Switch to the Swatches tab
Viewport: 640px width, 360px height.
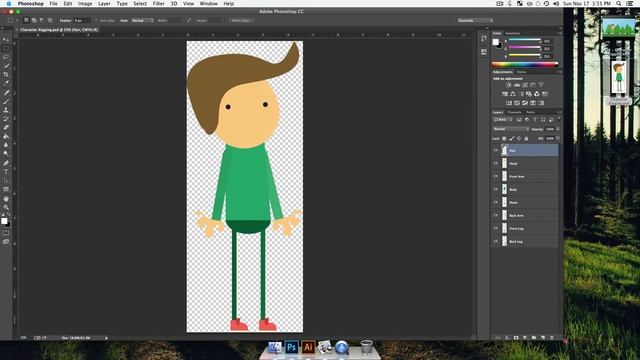(513, 33)
